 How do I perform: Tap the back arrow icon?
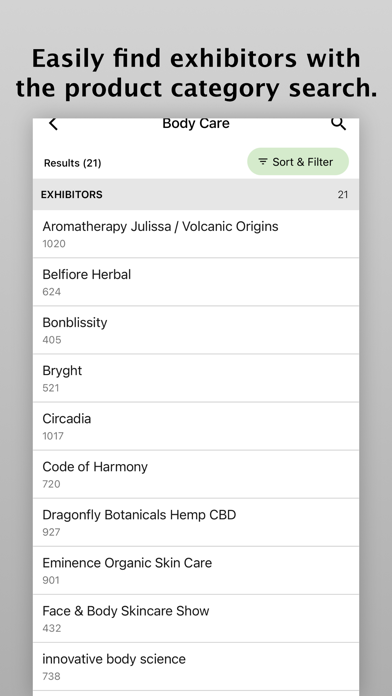[x=53, y=124]
